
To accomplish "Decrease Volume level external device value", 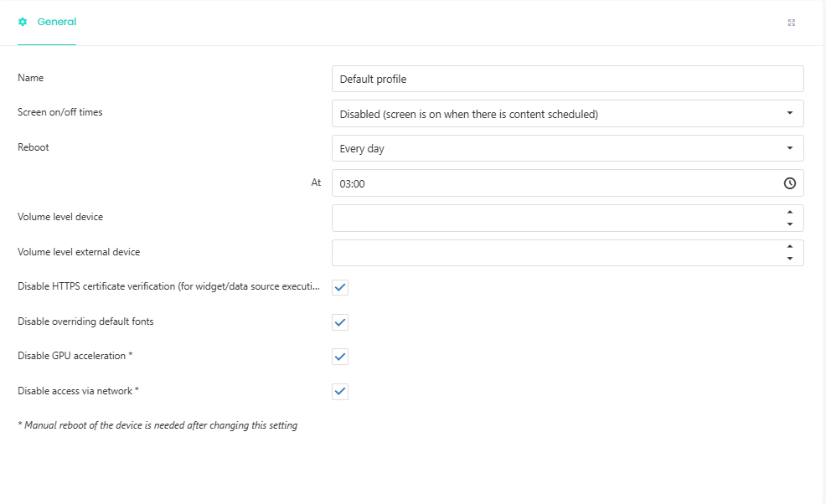I will 790,259.
